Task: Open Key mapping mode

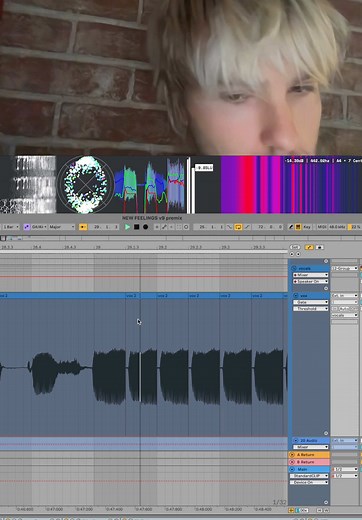Action: (x=307, y=227)
